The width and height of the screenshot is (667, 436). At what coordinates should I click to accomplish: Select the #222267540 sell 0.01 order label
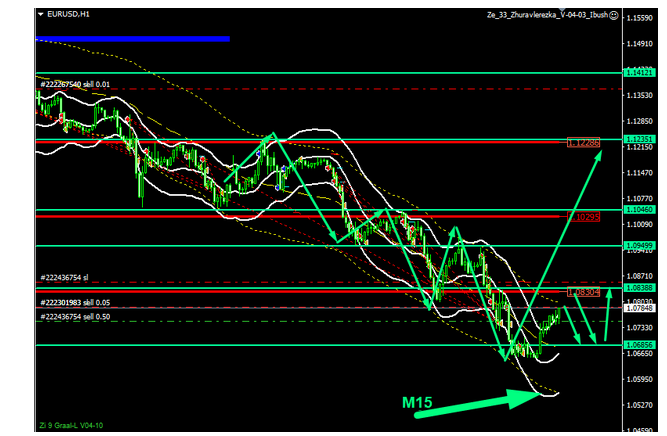pyautogui.click(x=75, y=85)
